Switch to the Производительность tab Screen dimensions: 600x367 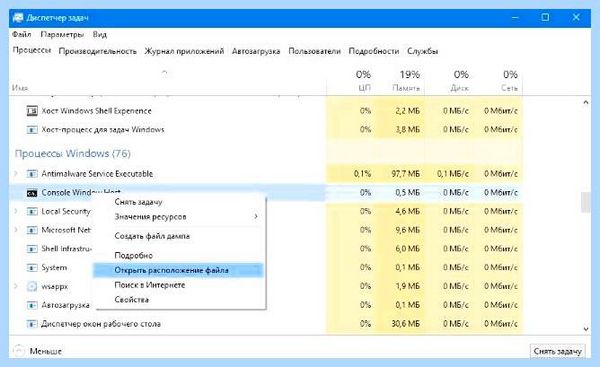tap(98, 51)
